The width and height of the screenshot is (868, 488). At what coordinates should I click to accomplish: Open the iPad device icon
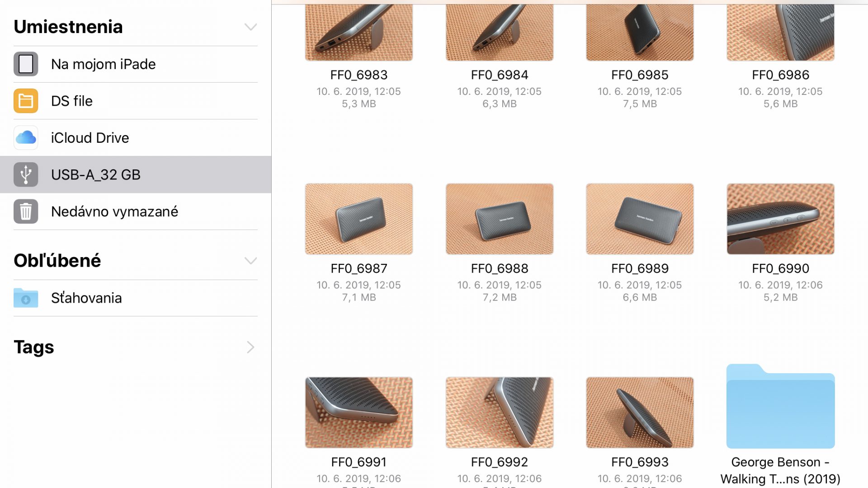point(26,64)
